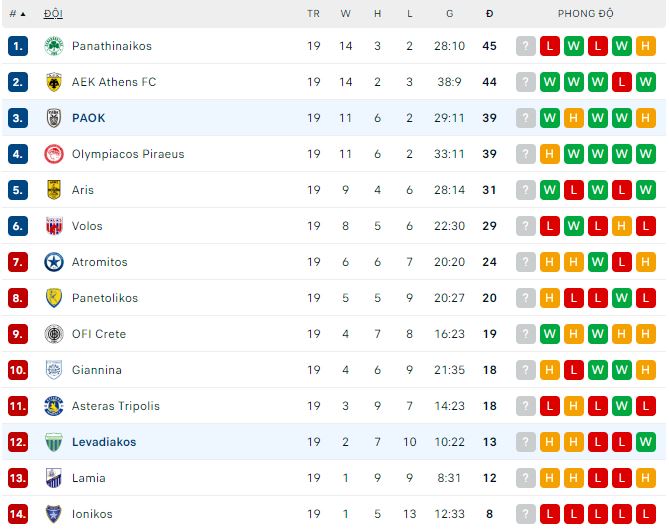Screen dimensions: 669x531
Task: Click the rank 12 position badge
Action: [x=18, y=442]
